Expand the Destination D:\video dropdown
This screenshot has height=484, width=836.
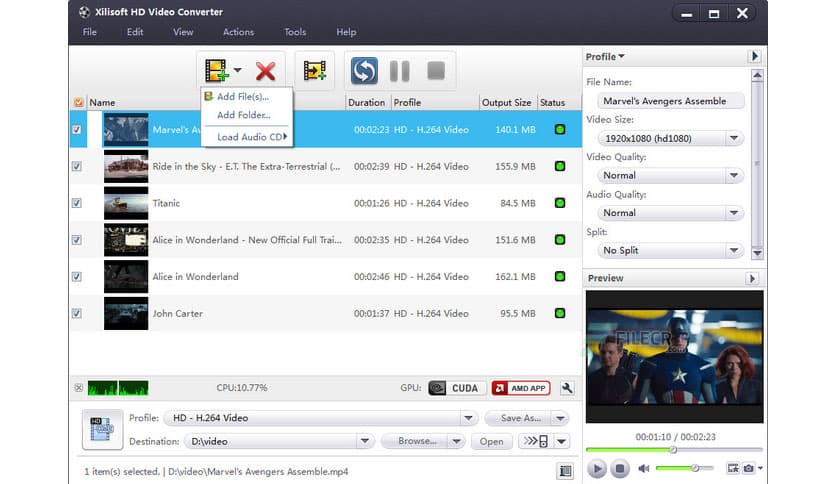coord(365,441)
